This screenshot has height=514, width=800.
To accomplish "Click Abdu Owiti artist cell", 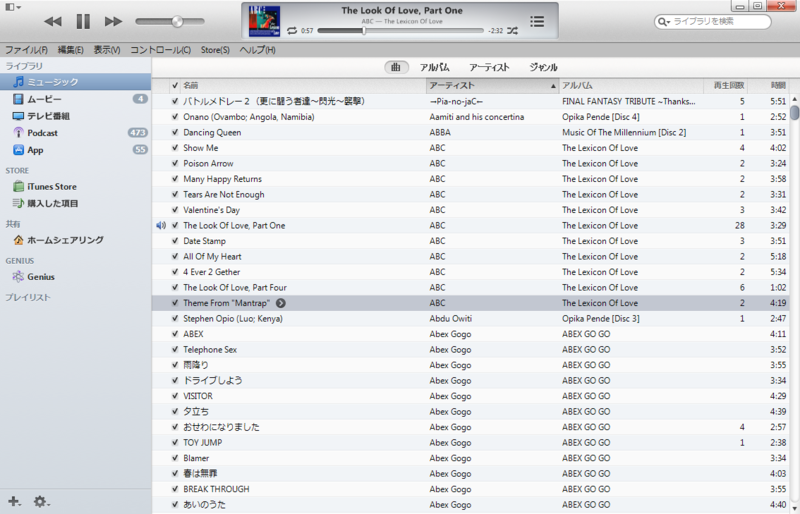I will (x=451, y=319).
